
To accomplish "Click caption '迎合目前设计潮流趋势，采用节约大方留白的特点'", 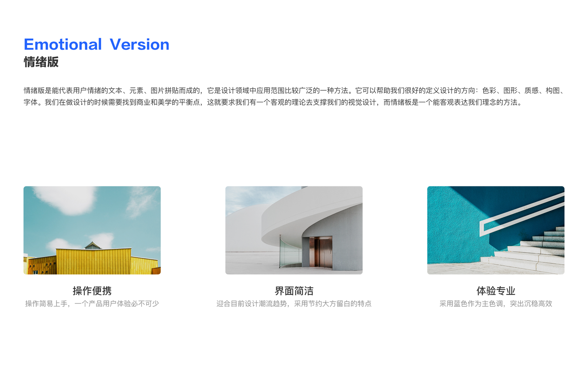I will pos(294,304).
